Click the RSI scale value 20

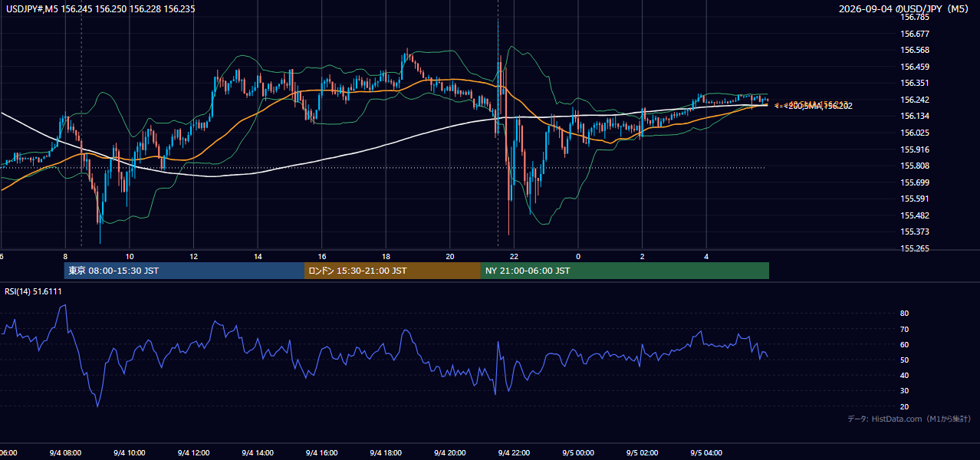pos(904,406)
